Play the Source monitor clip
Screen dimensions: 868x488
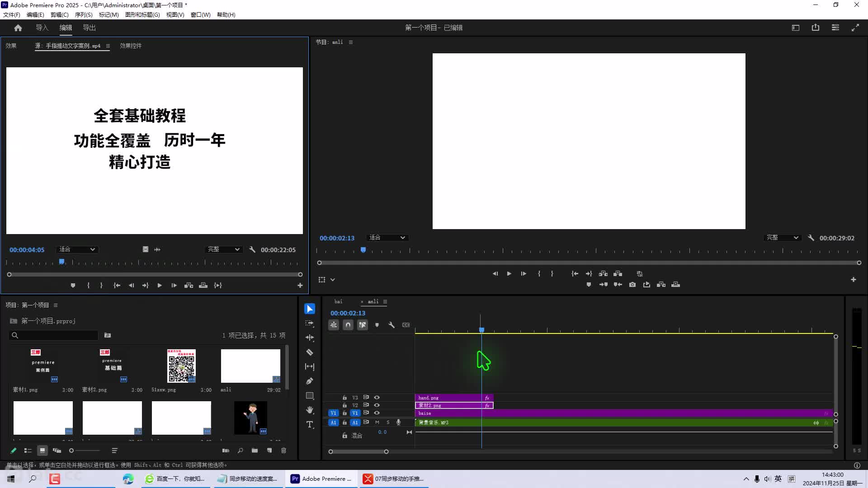pos(160,286)
